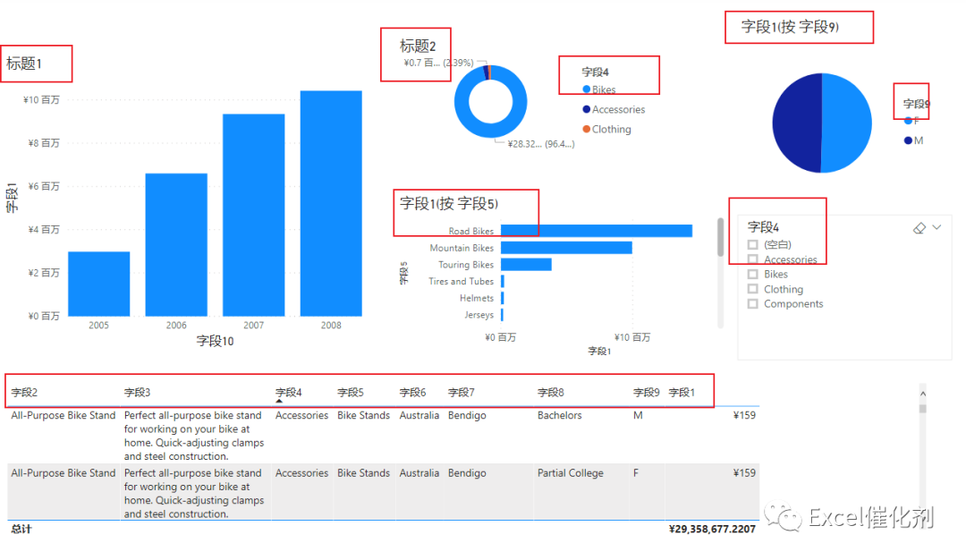The height and width of the screenshot is (560, 966).
Task: Click the F legend marker of pie chart
Action: (x=908, y=121)
